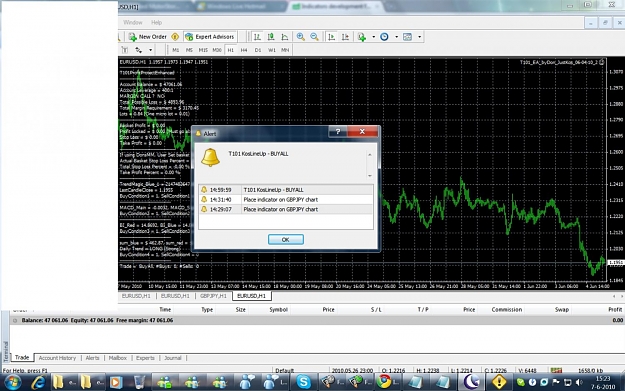Open the indicators dropdown arrow
The image size is (625, 391).
point(373,37)
